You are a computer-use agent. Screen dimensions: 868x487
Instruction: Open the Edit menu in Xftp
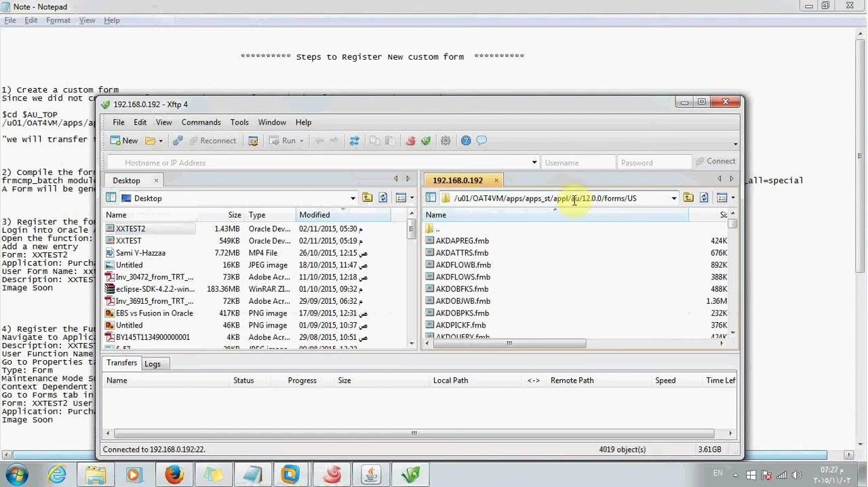[x=140, y=123]
